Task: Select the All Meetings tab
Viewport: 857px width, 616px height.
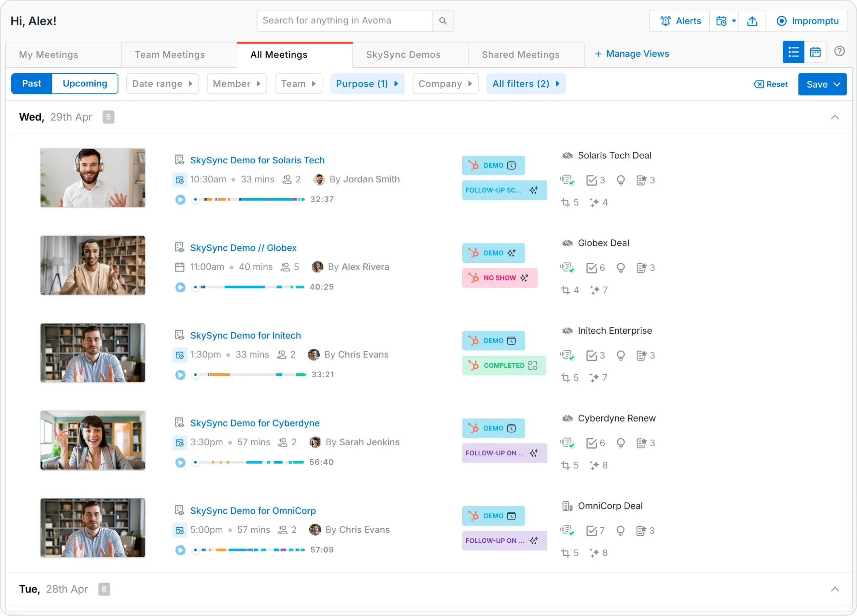Action: (295, 55)
